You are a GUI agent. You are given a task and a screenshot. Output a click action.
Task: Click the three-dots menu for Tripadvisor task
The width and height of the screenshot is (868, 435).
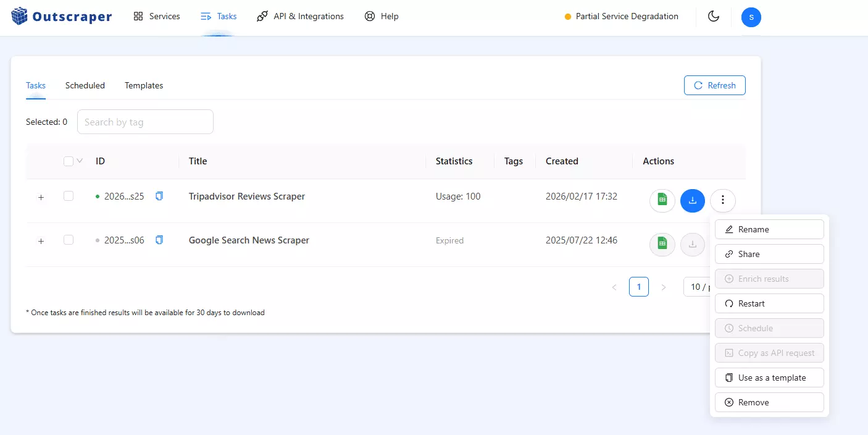(722, 200)
